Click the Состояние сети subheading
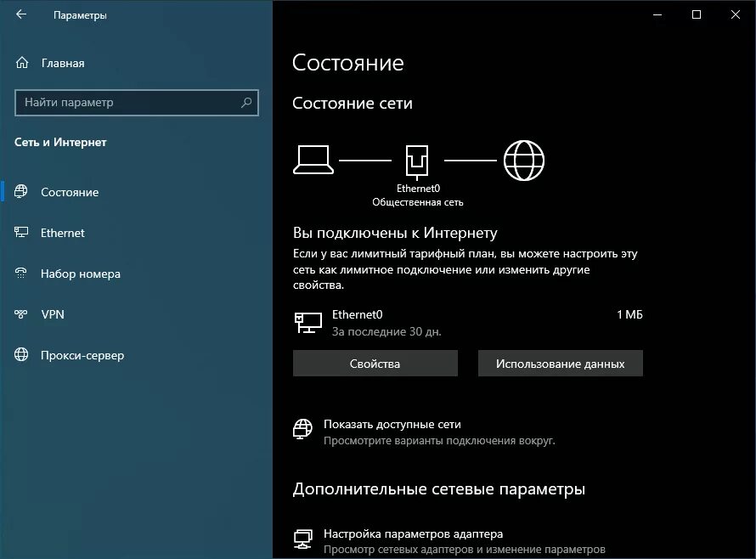The height and width of the screenshot is (559, 756). pos(353,103)
